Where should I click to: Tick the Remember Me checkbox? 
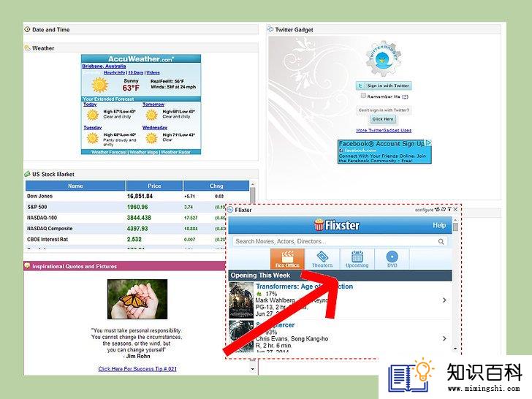[363, 96]
